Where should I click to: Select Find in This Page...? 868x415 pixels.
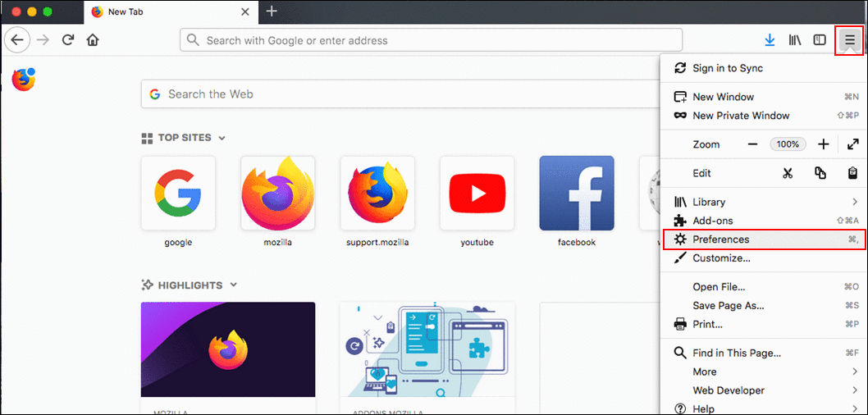tap(763, 353)
